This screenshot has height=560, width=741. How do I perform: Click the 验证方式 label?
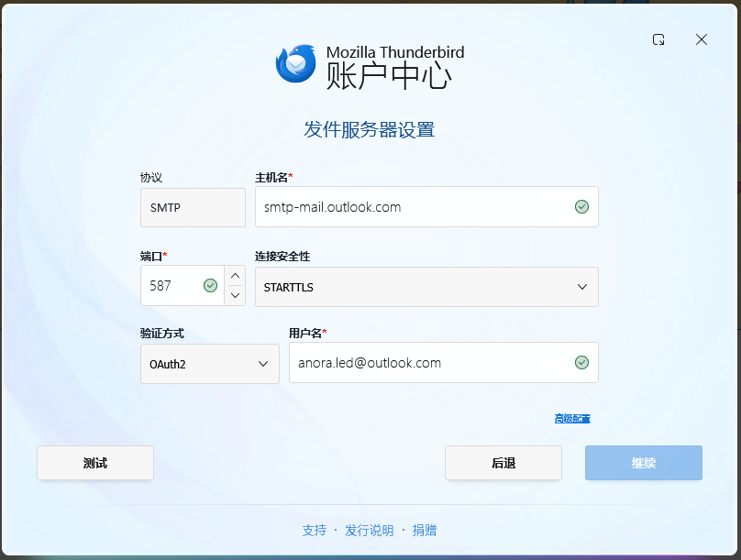(x=162, y=334)
